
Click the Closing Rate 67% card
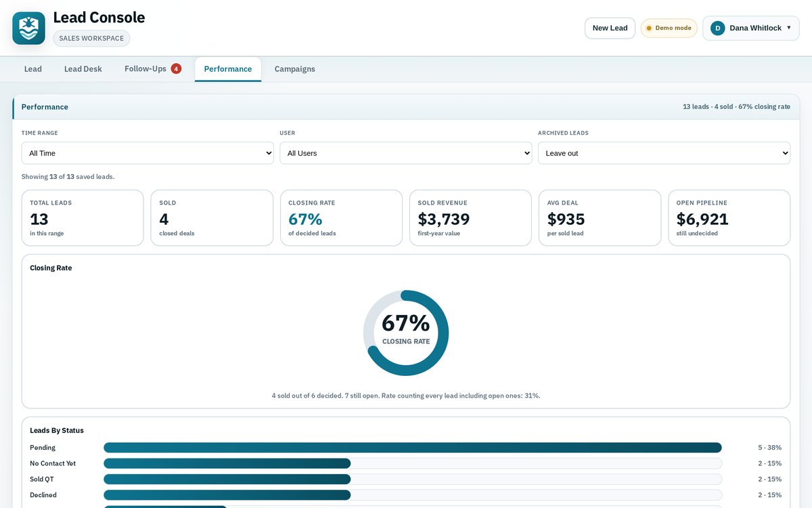pos(341,217)
